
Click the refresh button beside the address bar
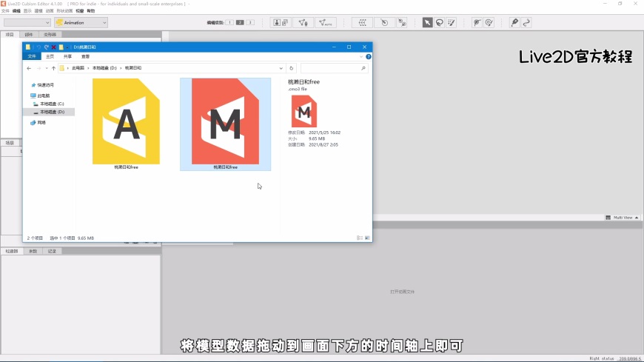click(x=291, y=68)
